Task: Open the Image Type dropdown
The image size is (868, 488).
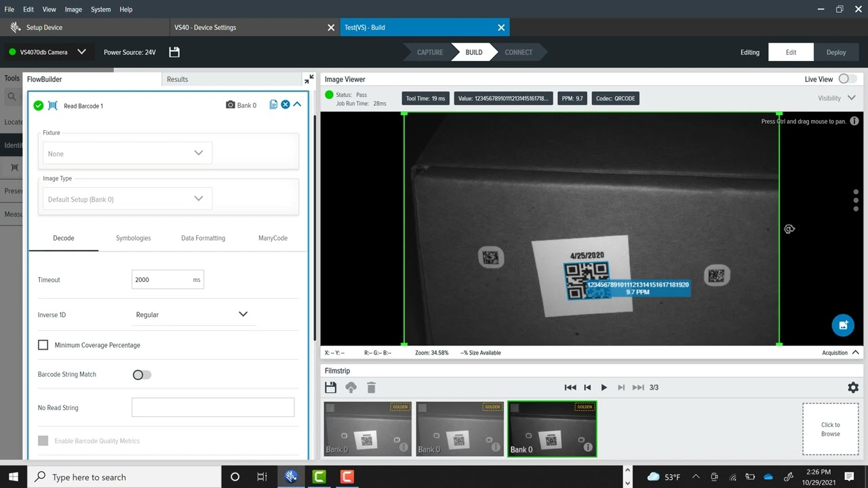Action: (x=127, y=199)
